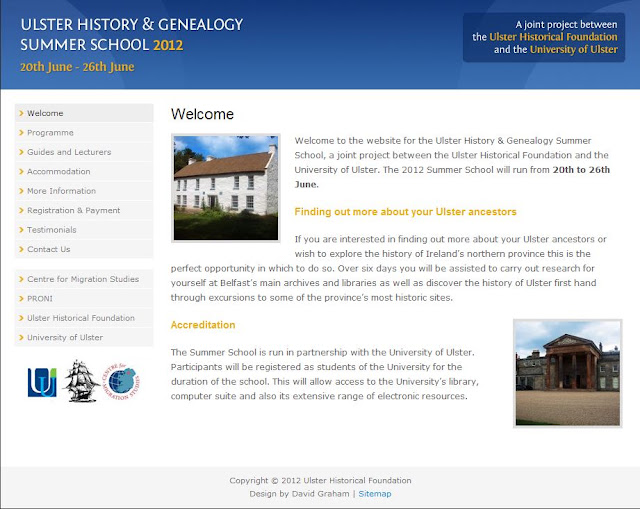Click the Welcome page heading
This screenshot has height=509, width=640.
pos(202,114)
